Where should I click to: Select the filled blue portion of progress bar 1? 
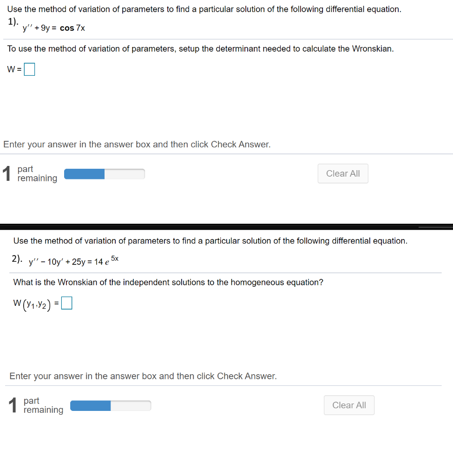(84, 174)
